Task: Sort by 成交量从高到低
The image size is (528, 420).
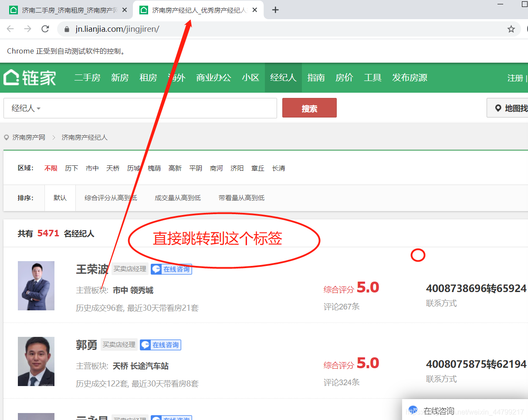Action: 178,198
